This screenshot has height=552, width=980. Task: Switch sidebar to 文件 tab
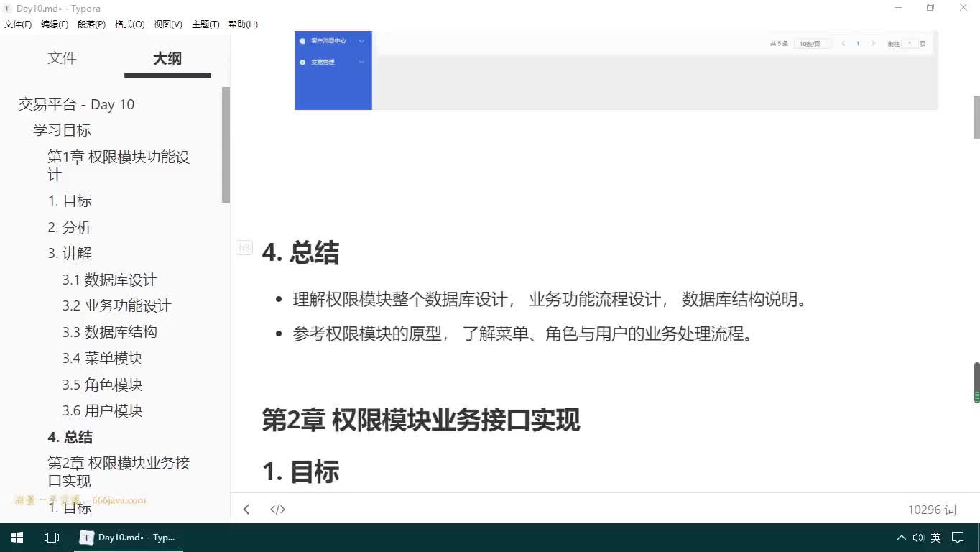(x=62, y=58)
